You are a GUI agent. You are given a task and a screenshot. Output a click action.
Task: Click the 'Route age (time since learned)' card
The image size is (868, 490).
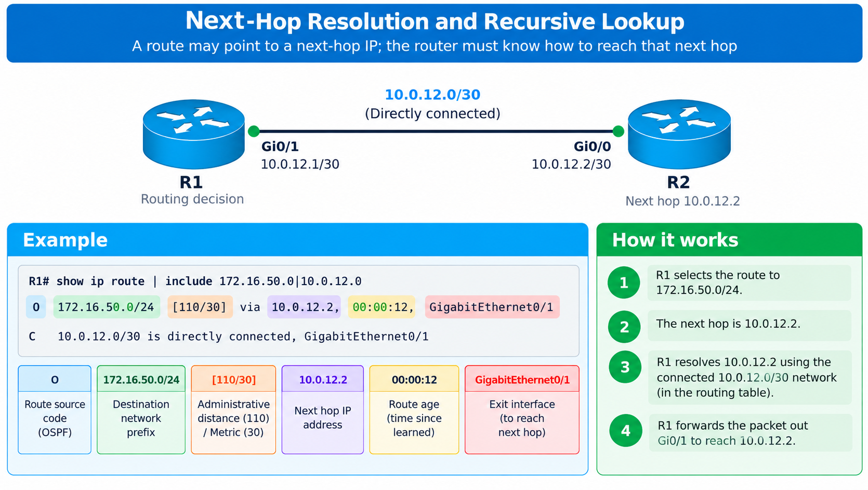414,410
